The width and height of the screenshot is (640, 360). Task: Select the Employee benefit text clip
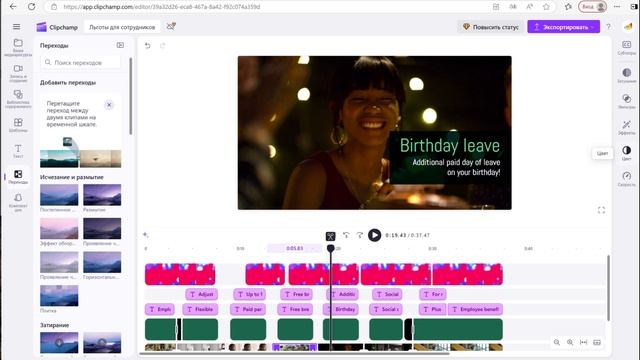(x=475, y=309)
